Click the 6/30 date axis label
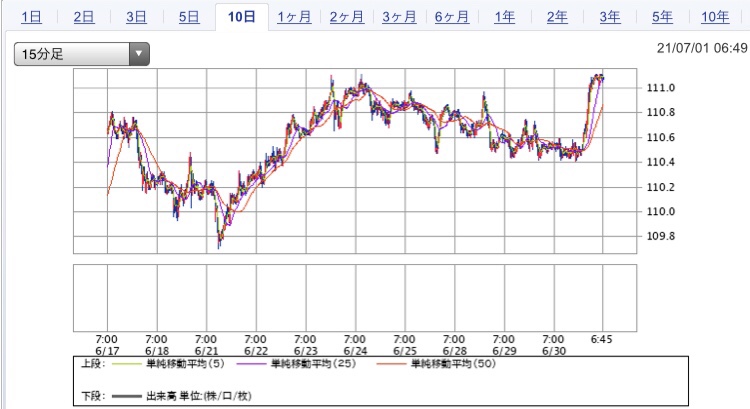The image size is (750, 409). (554, 351)
